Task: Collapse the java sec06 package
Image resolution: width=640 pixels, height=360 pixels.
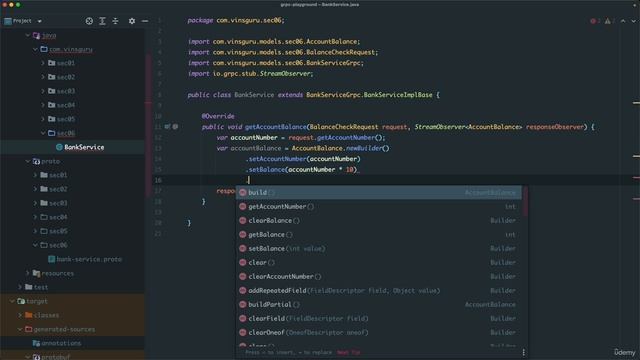Action: coord(43,133)
